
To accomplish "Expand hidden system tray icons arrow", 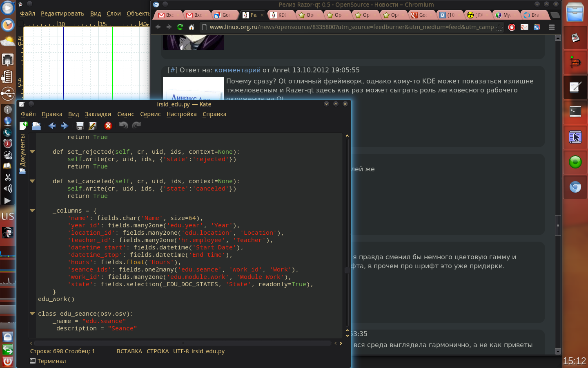I will tap(7, 201).
